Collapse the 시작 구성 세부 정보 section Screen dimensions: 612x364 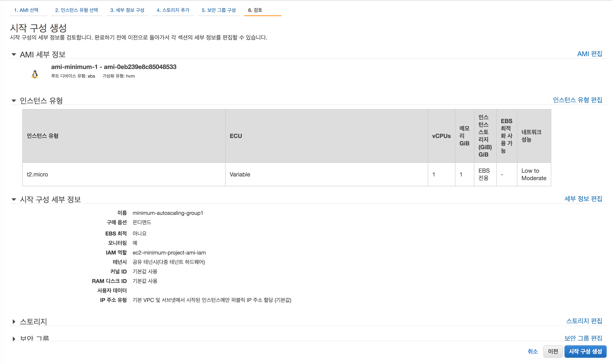[x=14, y=199]
